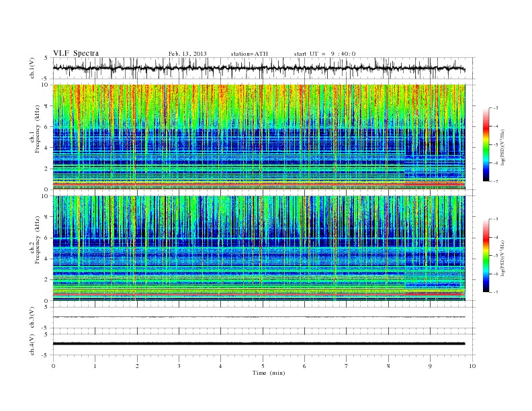This screenshot has width=532, height=411.
Task: Click the '4' tick on ch.1 frequency axis
Action: coord(47,148)
